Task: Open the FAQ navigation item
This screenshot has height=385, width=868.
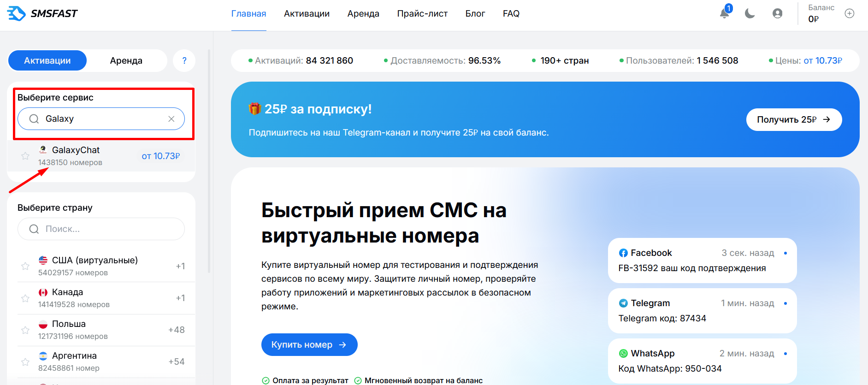Action: [511, 13]
